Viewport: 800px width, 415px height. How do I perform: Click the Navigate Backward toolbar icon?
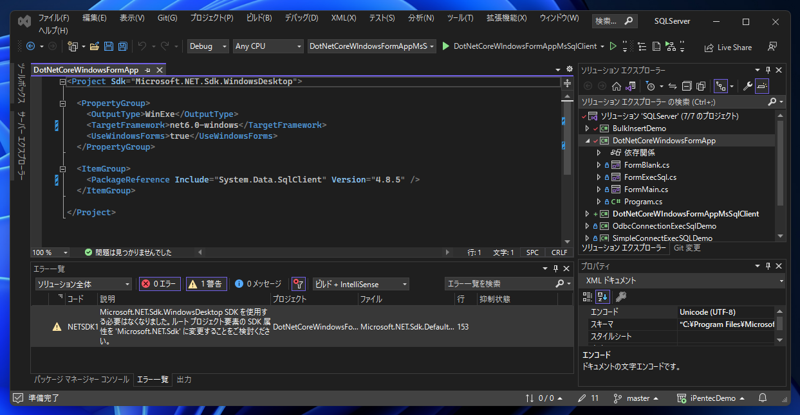31,46
